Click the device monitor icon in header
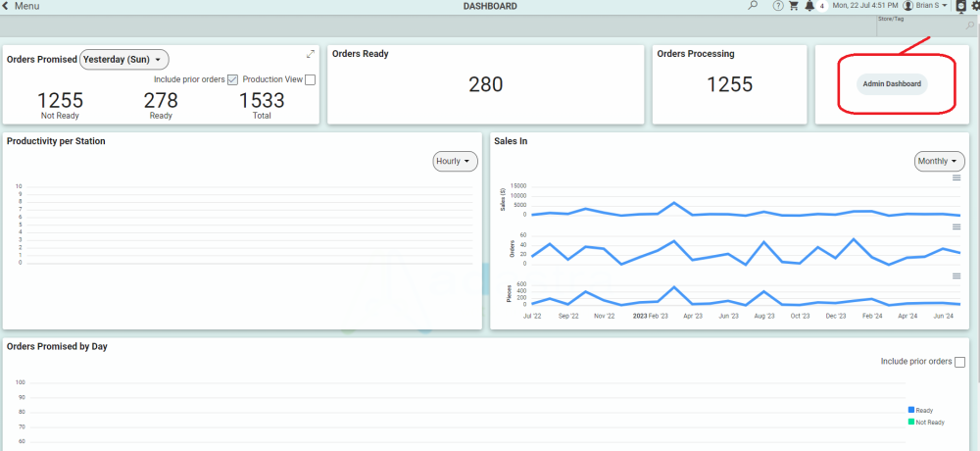 click(961, 6)
